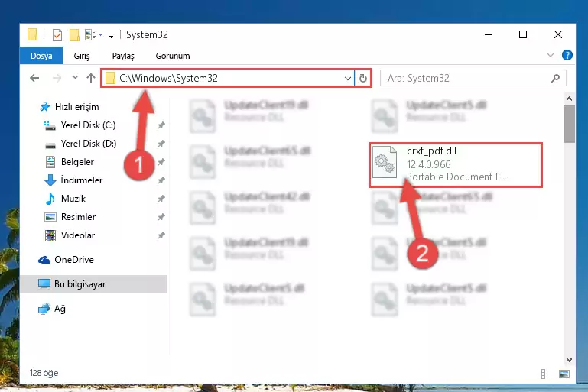588x392 pixels.
Task: Click the folder icon in title bar corner
Action: 32,34
